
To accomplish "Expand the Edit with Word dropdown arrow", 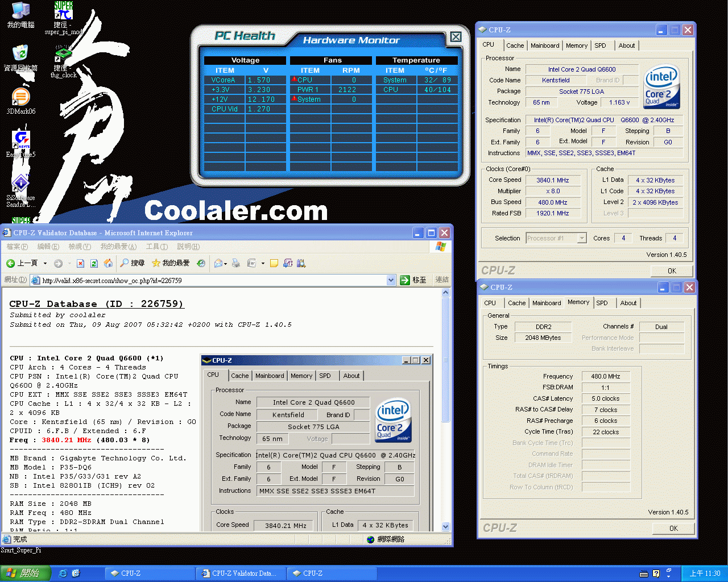I will pos(263,263).
